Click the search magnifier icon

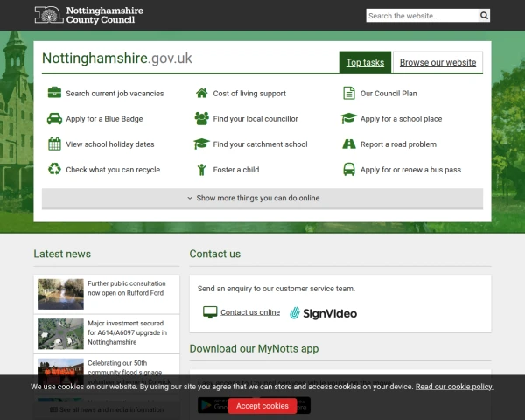484,16
